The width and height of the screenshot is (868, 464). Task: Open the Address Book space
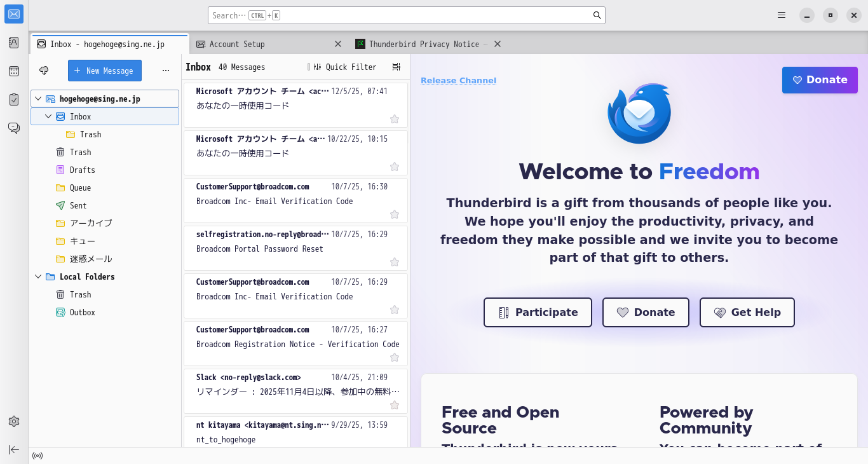point(14,43)
